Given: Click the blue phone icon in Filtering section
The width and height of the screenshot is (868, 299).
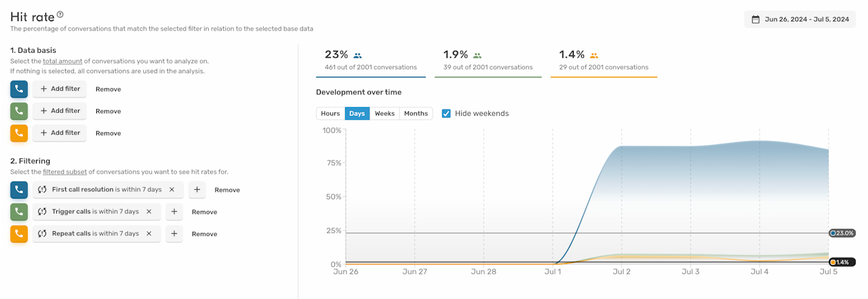Looking at the screenshot, I should tap(19, 190).
